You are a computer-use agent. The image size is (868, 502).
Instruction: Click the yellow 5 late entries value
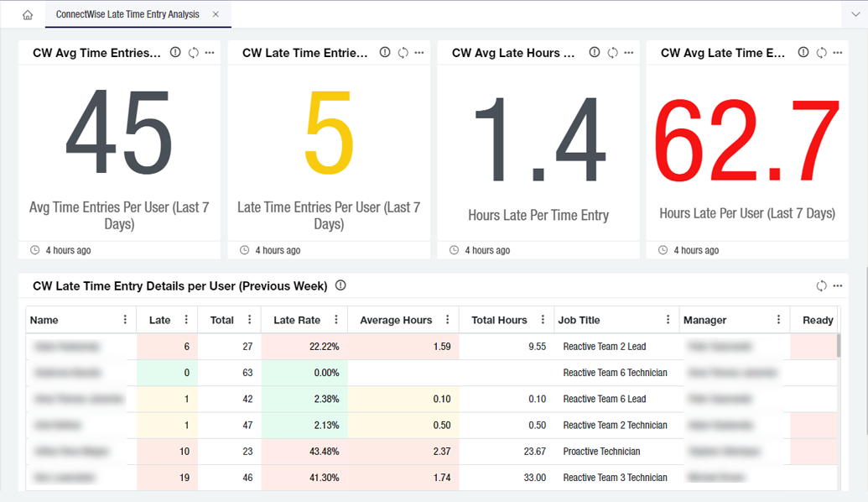point(330,133)
